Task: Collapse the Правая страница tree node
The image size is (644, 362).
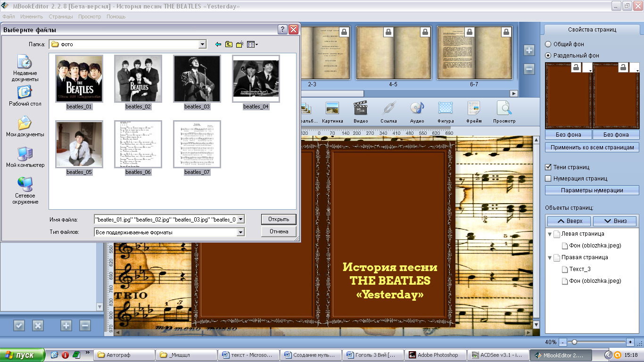Action: click(x=549, y=258)
